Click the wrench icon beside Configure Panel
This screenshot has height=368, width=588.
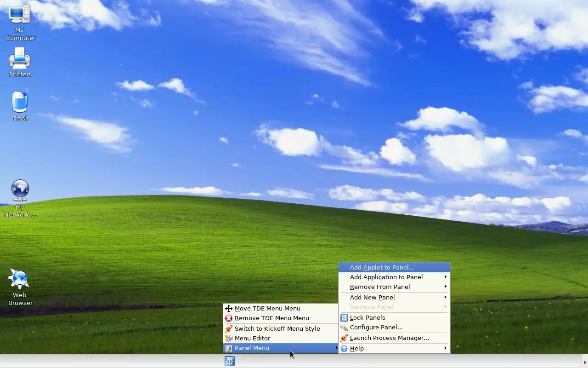click(344, 328)
